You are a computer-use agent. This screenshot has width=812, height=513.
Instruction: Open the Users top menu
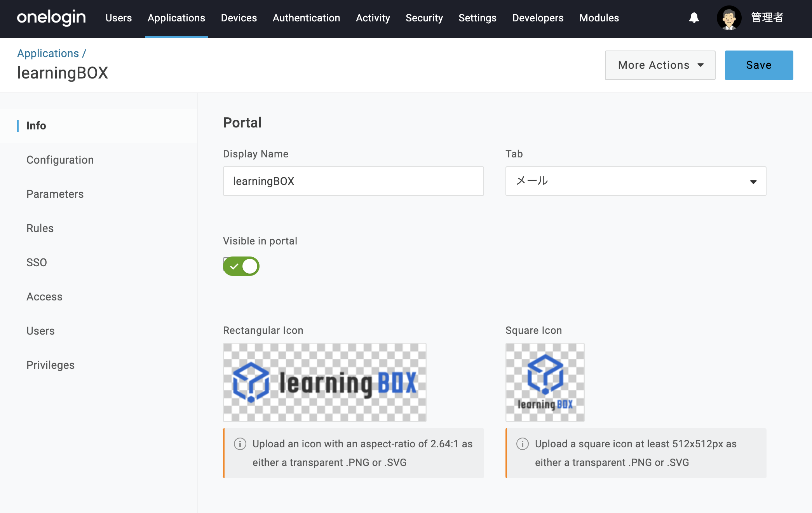click(118, 18)
